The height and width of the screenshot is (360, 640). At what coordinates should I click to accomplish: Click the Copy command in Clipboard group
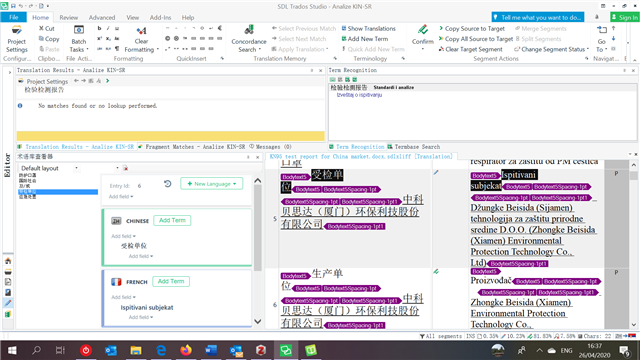coord(49,39)
